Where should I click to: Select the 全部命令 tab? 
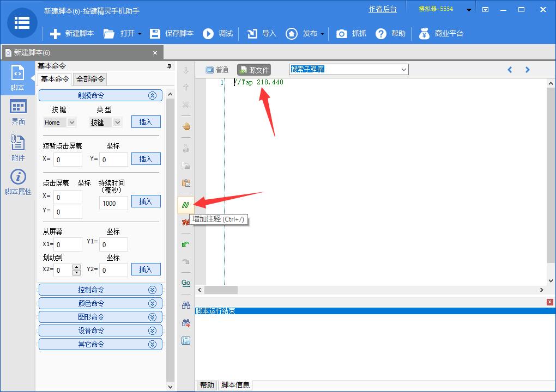90,79
